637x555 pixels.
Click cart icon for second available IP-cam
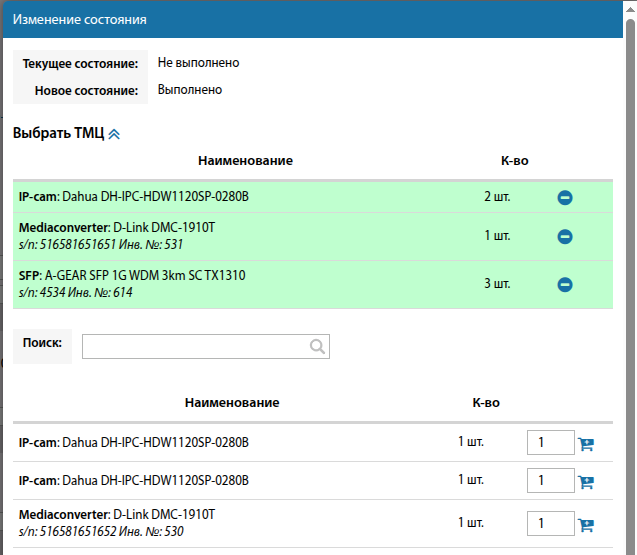tap(586, 482)
